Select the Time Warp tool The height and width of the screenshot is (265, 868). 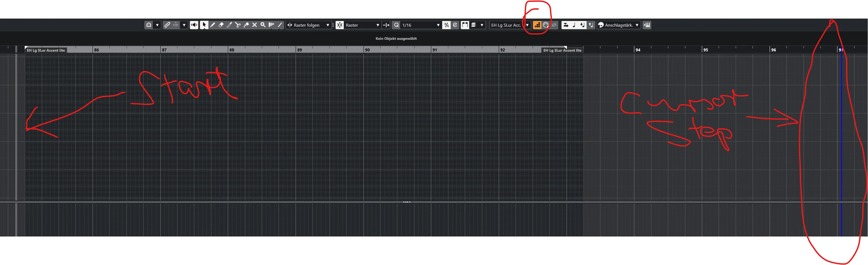[271, 25]
